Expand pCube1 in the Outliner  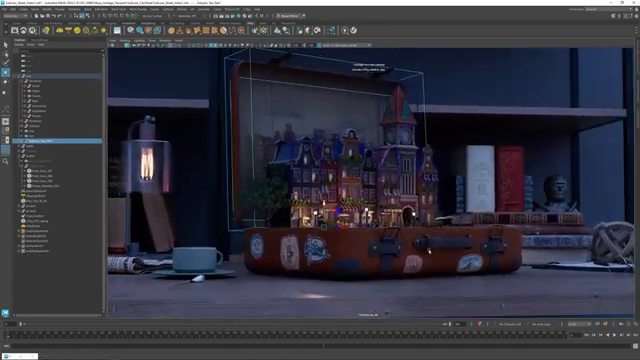(19, 206)
